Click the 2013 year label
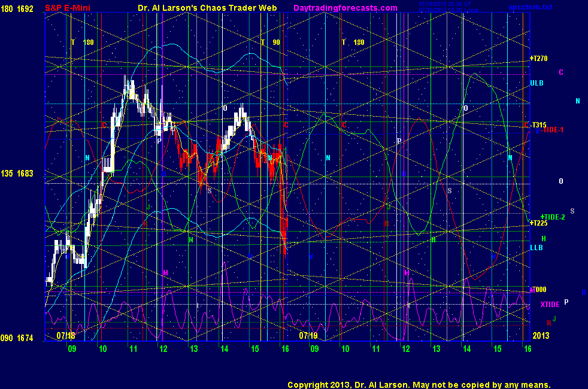This screenshot has width=588, height=389. click(x=541, y=335)
